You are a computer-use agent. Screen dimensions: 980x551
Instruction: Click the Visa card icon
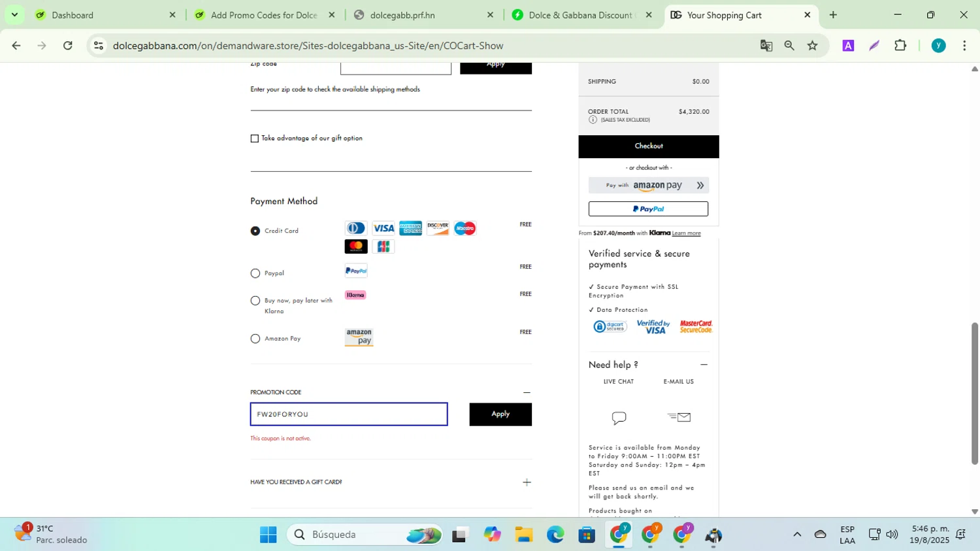384,228
